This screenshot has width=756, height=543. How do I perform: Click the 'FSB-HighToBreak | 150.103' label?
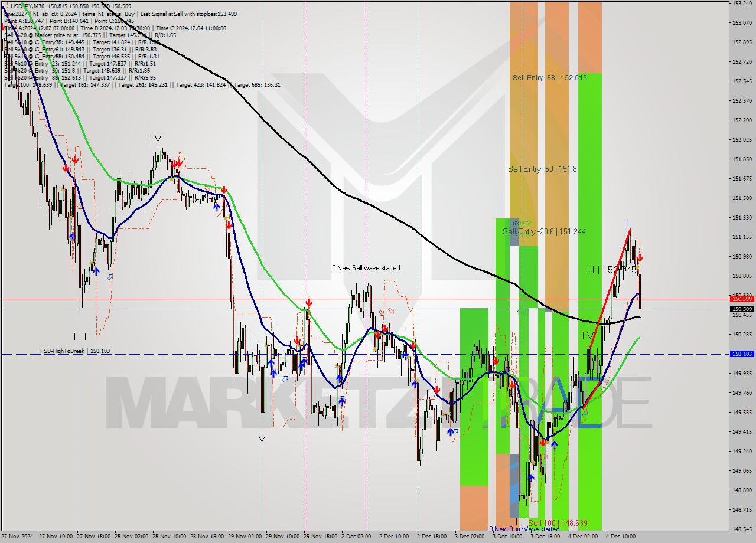coord(75,351)
